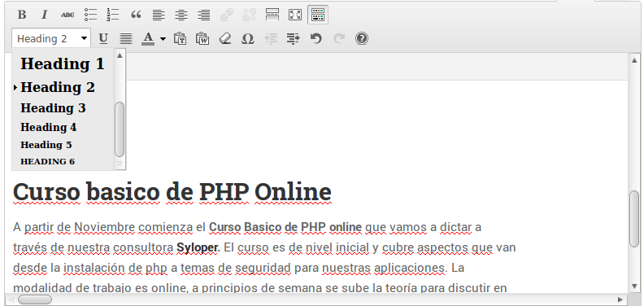This screenshot has width=644, height=306.
Task: Click the format list scroll up arrow
Action: pyautogui.click(x=120, y=55)
